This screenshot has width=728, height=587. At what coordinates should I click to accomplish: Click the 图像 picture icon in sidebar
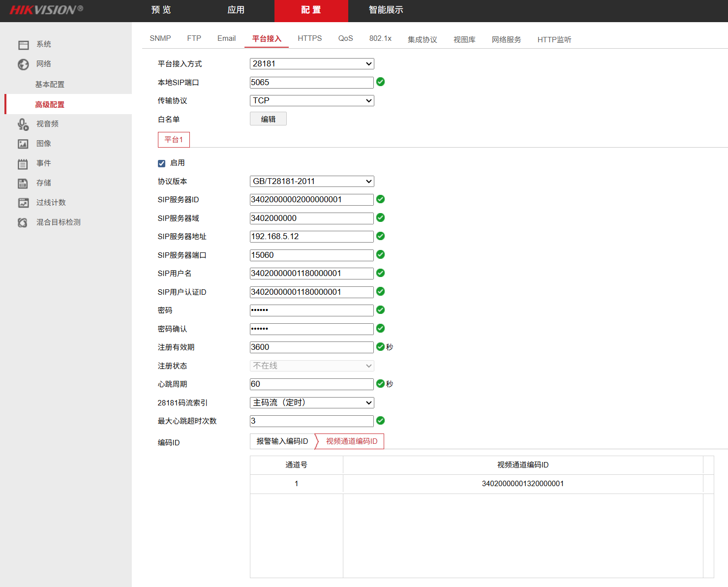(23, 144)
